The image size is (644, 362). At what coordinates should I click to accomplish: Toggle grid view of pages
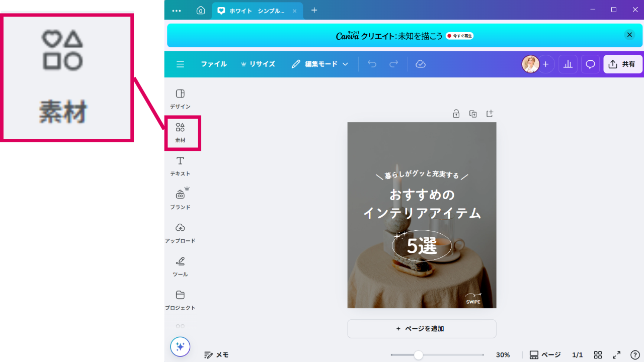[598, 355]
